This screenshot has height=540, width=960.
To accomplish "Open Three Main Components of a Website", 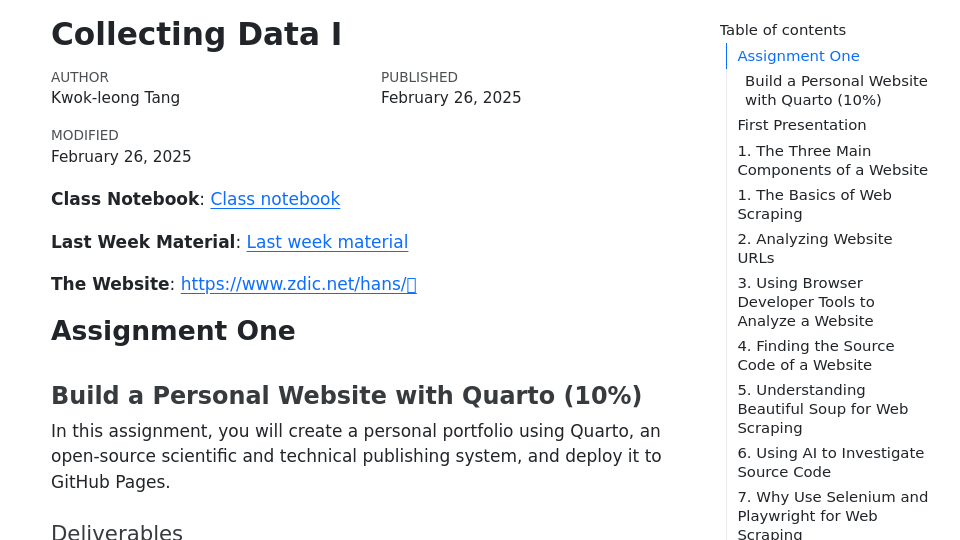I will pyautogui.click(x=832, y=160).
